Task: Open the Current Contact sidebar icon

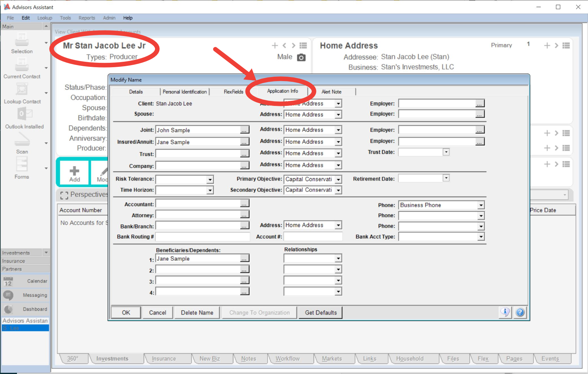Action: point(22,64)
